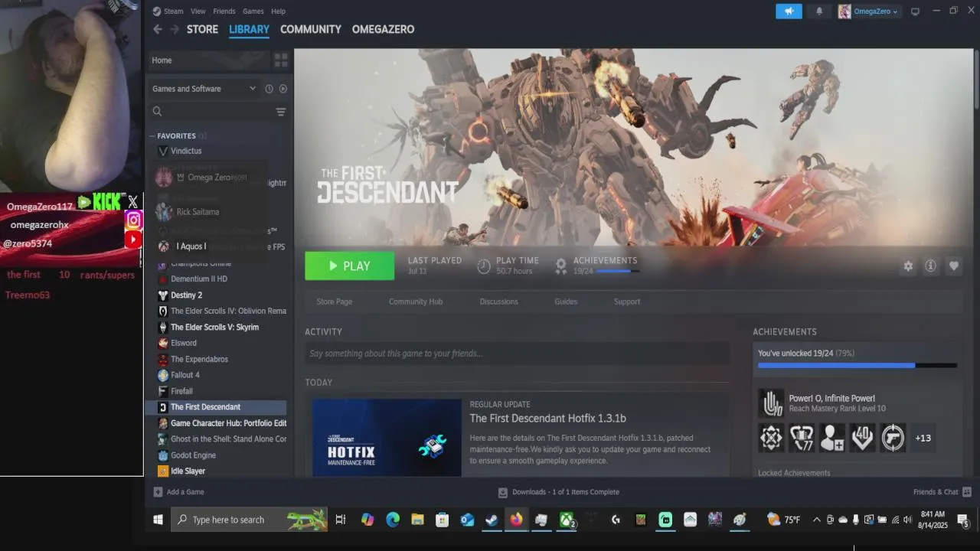Screen dimensions: 980x551
Task: Open the Community Hub link
Action: (x=416, y=302)
